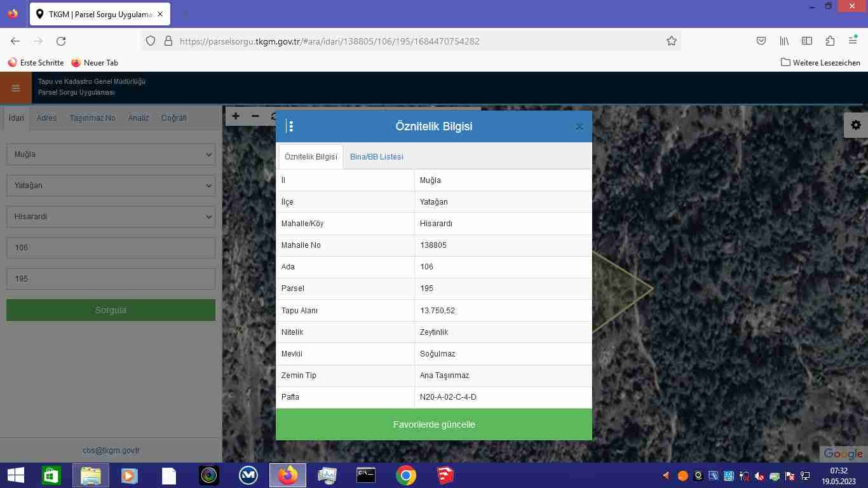Select the Adres search tab
The width and height of the screenshot is (868, 488).
[46, 118]
